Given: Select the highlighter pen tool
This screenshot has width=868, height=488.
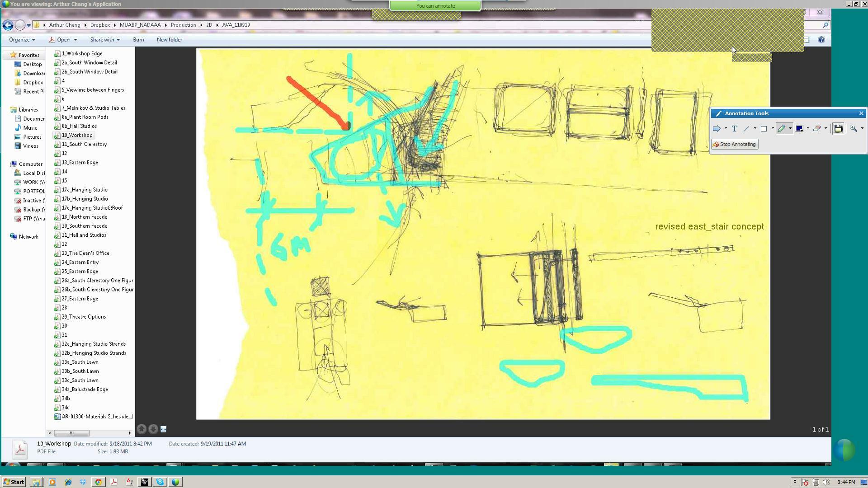Looking at the screenshot, I should [782, 129].
